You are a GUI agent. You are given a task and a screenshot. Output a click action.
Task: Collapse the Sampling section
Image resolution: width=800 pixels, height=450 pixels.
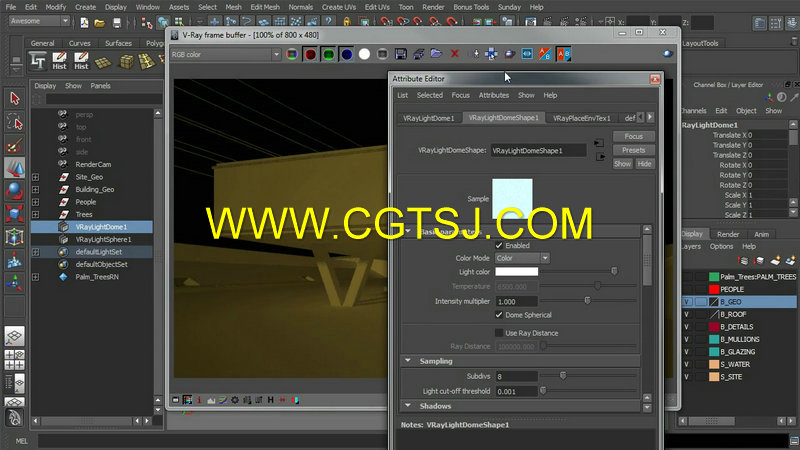coord(408,361)
